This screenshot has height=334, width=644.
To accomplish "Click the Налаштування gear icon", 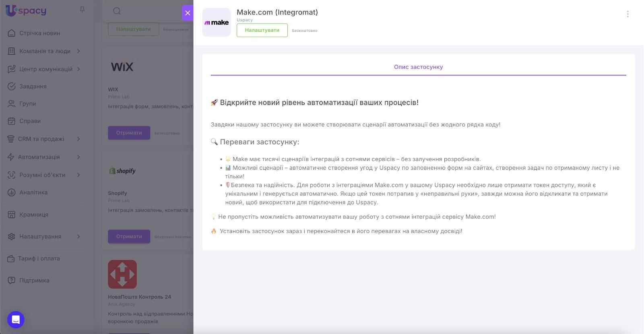I will pos(12,237).
